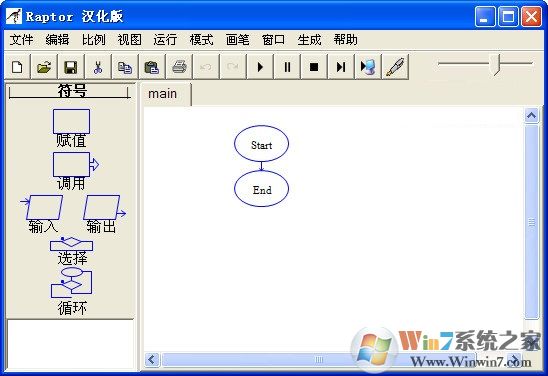Click the Copy toolbar icon
548x376 pixels.
click(125, 66)
